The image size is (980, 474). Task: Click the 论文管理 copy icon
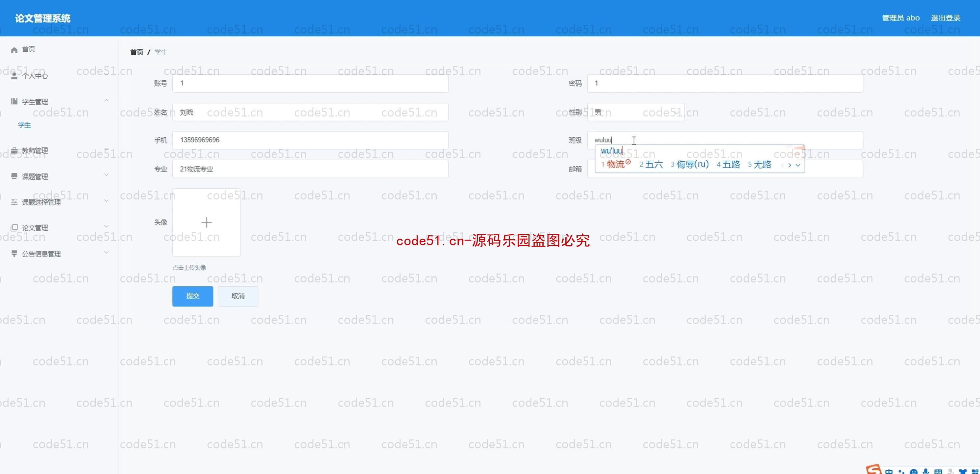pyautogui.click(x=14, y=228)
